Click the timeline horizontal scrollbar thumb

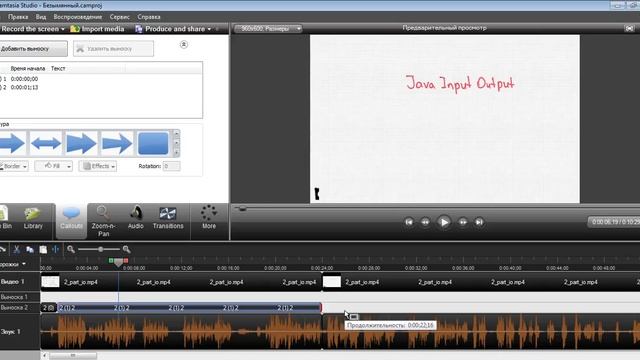pyautogui.click(x=73, y=356)
